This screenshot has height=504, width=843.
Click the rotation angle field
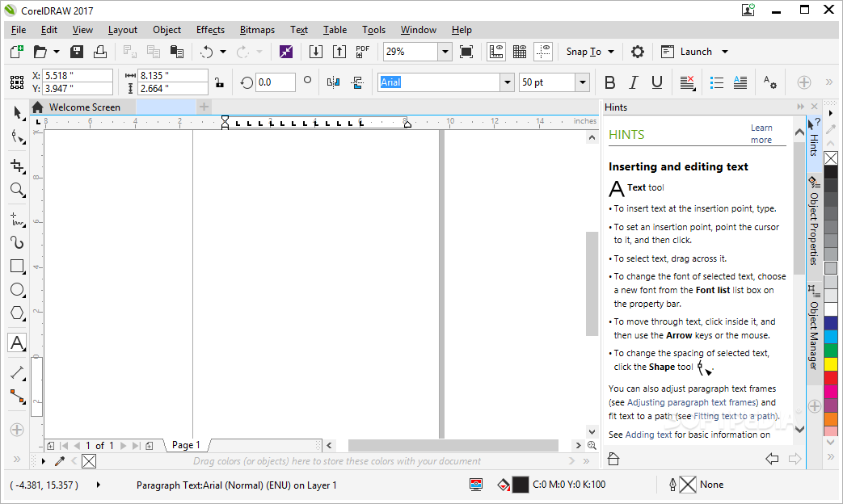pyautogui.click(x=276, y=82)
